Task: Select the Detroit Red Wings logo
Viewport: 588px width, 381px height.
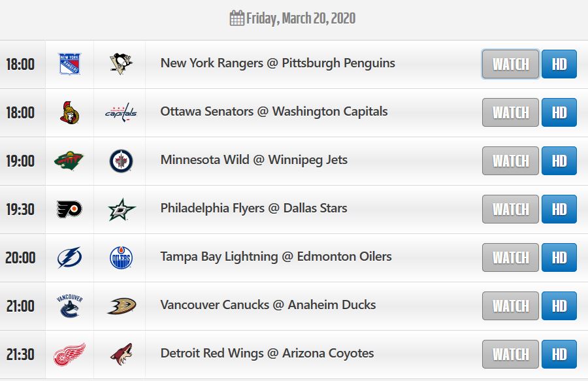Action: point(69,354)
